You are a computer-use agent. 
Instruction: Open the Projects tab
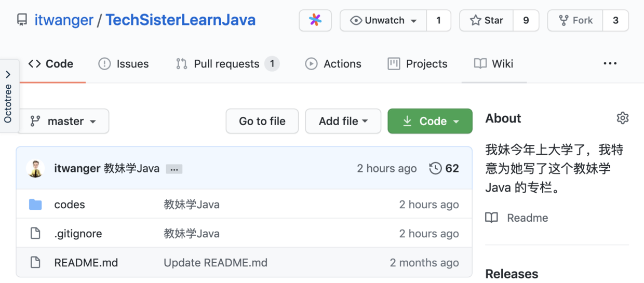coord(418,64)
